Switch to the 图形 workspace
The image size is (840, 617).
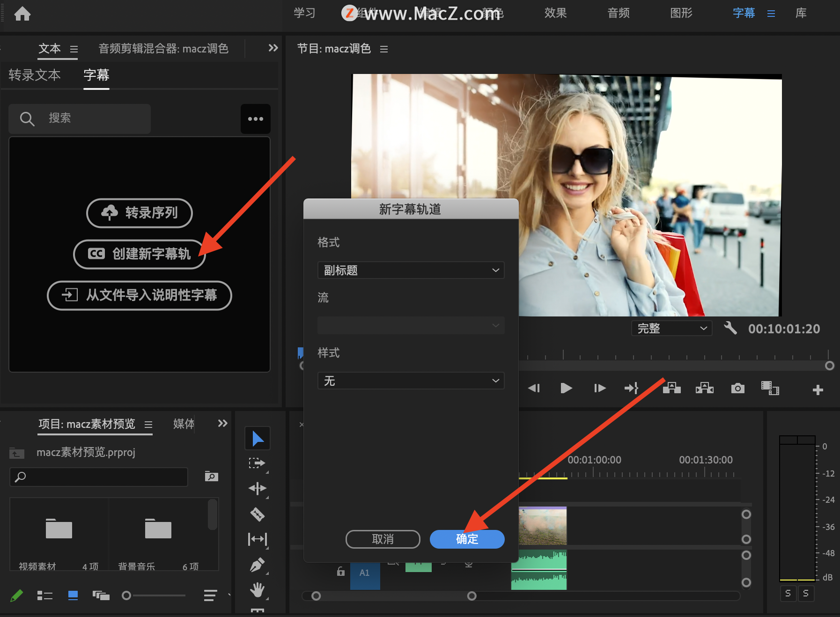pyautogui.click(x=681, y=13)
